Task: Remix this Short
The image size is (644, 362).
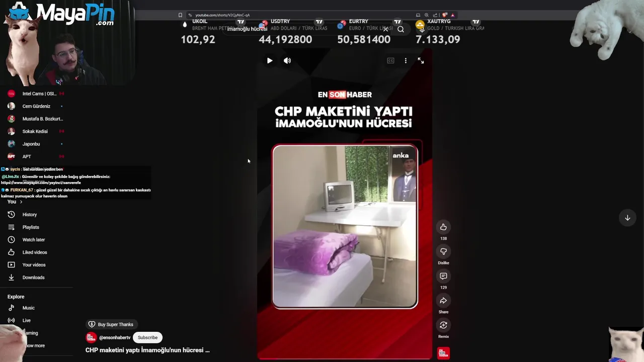Action: click(x=443, y=325)
